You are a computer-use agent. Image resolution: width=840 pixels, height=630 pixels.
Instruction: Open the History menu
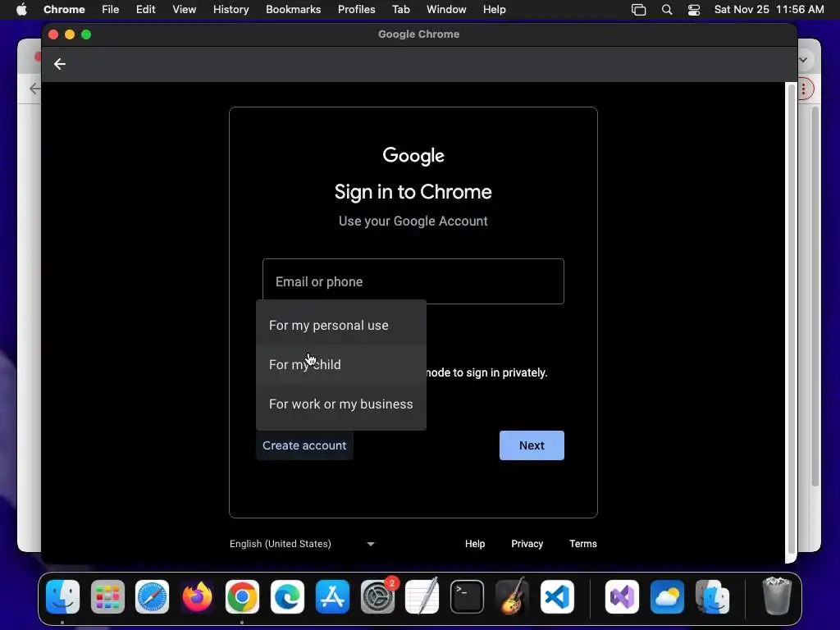pyautogui.click(x=231, y=10)
